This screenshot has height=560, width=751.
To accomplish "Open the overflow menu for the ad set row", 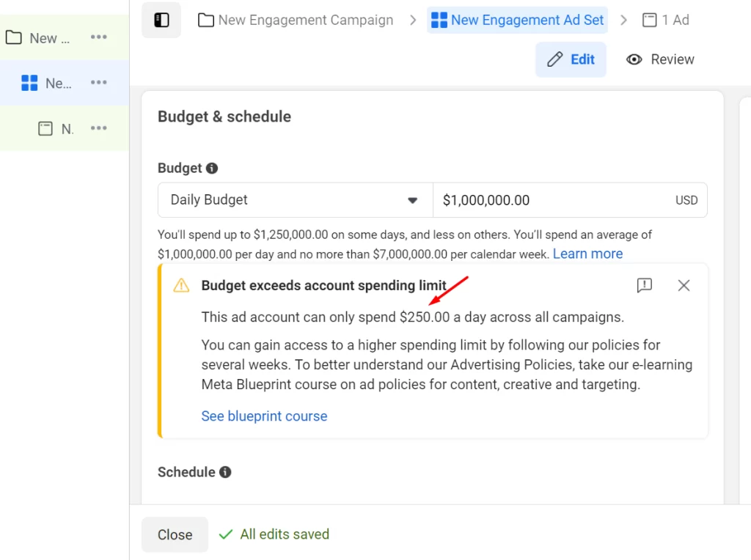I will 98,83.
